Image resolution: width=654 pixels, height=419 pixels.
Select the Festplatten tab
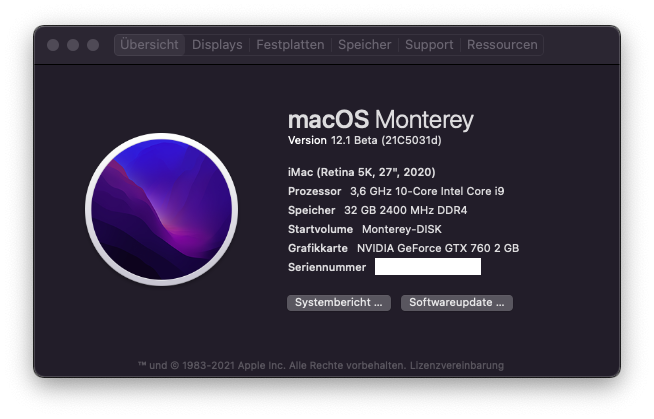click(x=290, y=45)
